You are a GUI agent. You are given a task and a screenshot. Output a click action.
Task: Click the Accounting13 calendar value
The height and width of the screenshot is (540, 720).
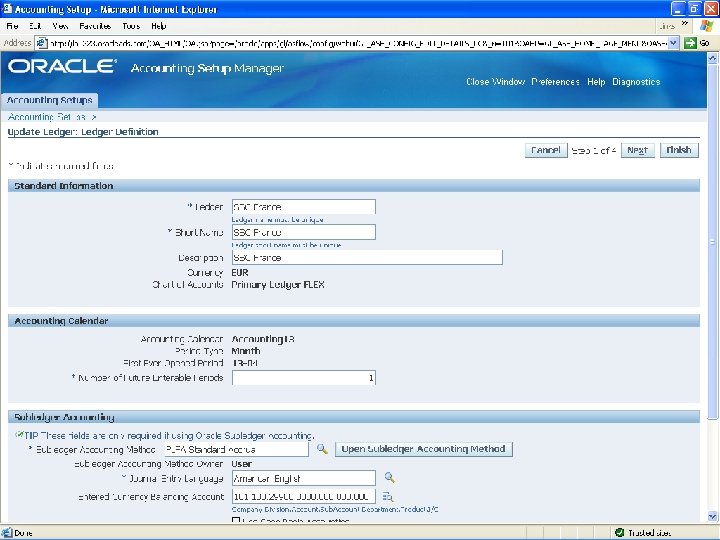pyautogui.click(x=263, y=339)
